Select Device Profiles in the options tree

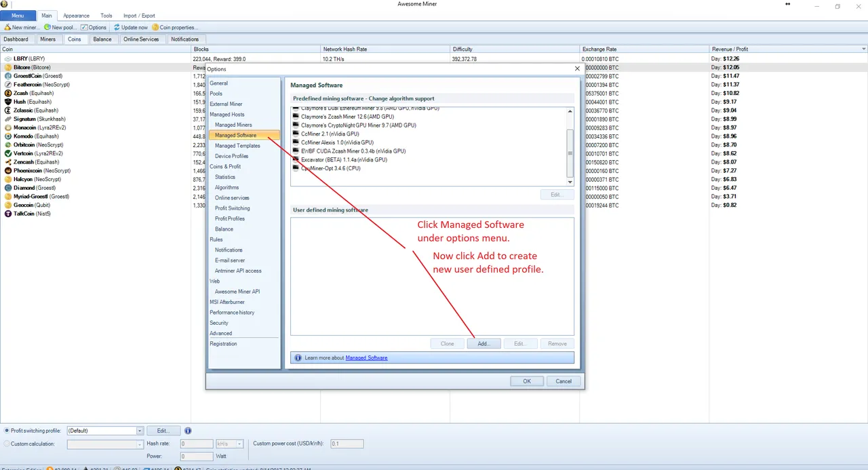coord(232,156)
